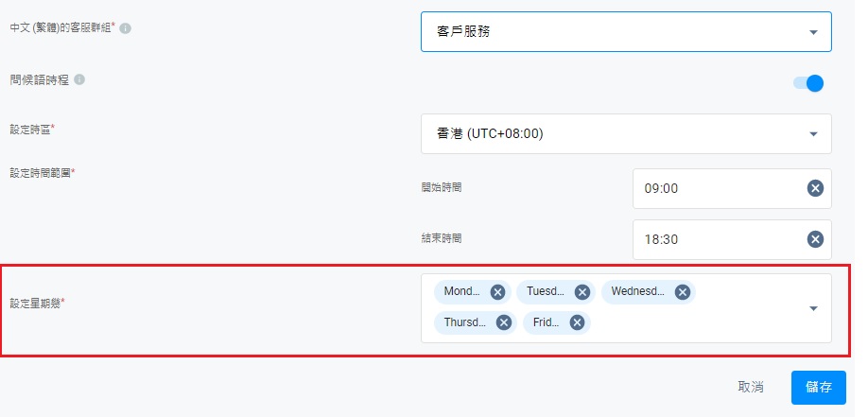868x417 pixels.
Task: Open the 香港 (UTC+08:00) timezone dropdown
Action: [625, 134]
